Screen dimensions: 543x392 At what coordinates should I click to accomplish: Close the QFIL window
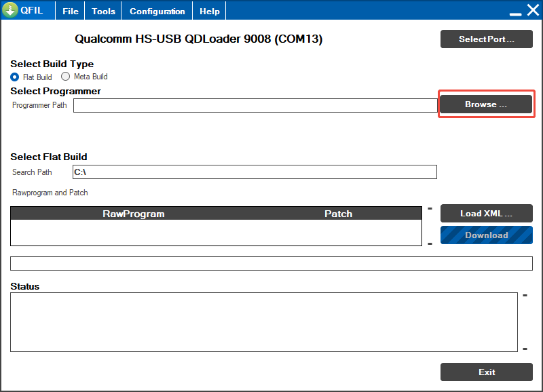click(x=533, y=10)
